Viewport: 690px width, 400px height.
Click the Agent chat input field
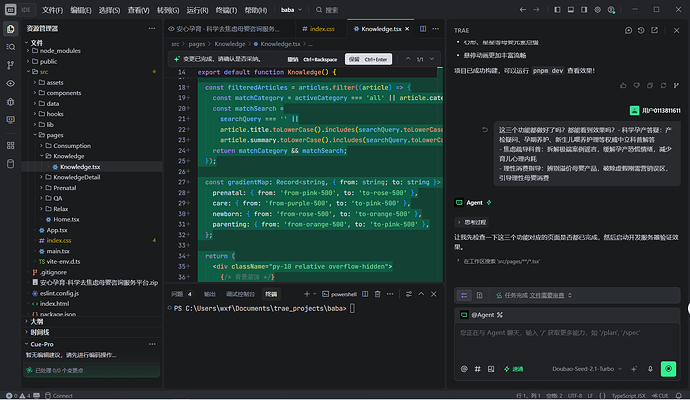(567, 341)
